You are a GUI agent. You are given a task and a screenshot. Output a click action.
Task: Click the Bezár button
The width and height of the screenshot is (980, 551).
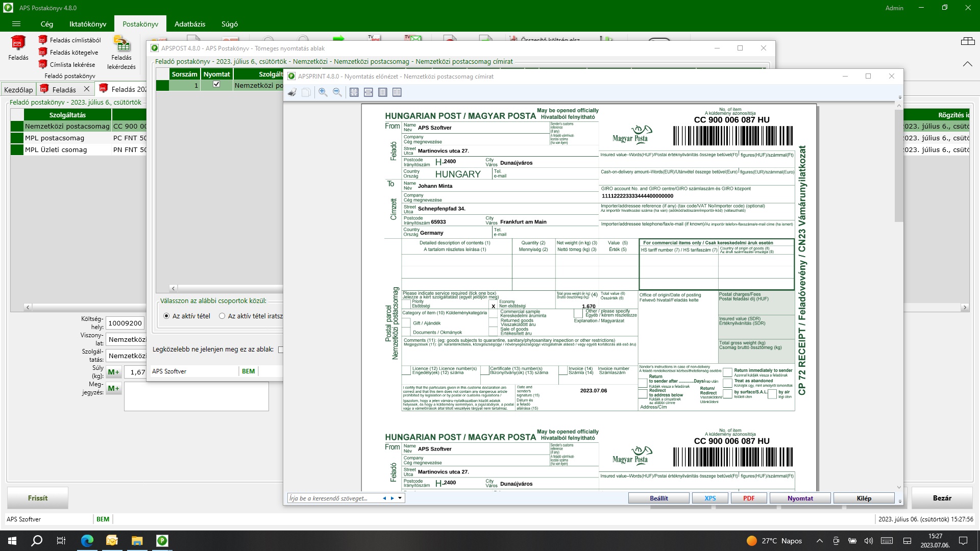pyautogui.click(x=942, y=498)
